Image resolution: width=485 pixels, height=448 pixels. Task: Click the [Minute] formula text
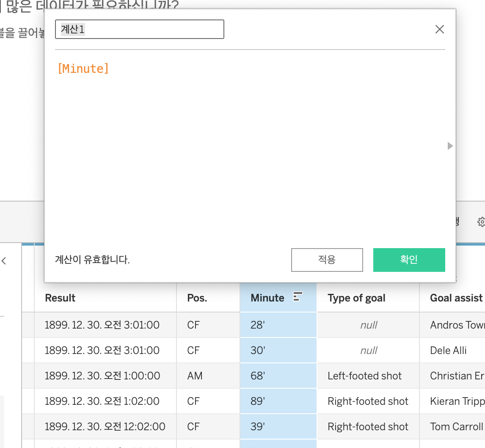83,69
